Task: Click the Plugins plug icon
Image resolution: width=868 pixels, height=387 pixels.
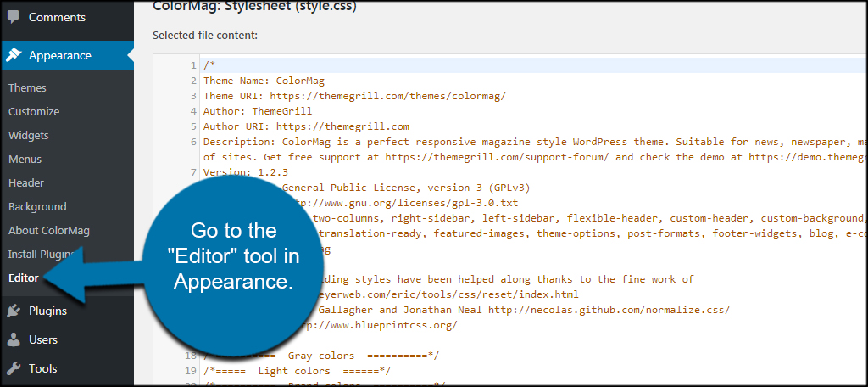Action: 14,311
